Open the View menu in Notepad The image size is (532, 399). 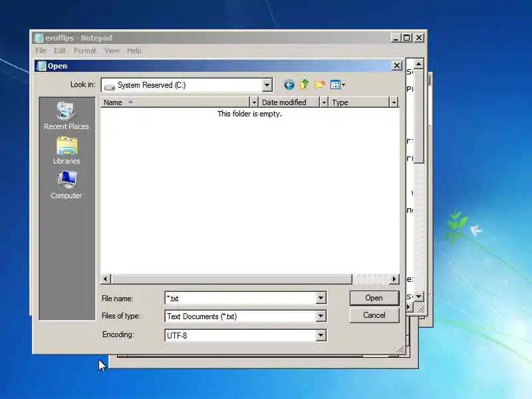(x=112, y=51)
